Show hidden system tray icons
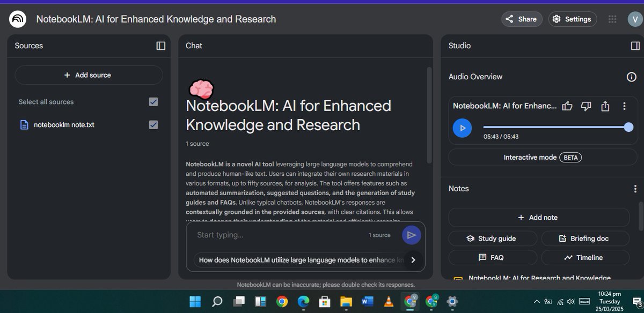The height and width of the screenshot is (313, 644). click(537, 302)
